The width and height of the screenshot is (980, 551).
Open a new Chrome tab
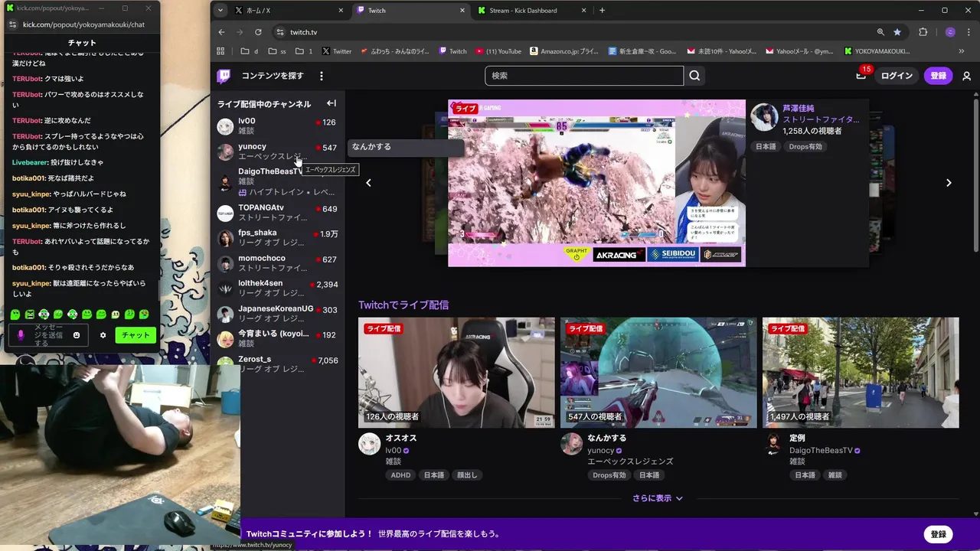pyautogui.click(x=603, y=11)
